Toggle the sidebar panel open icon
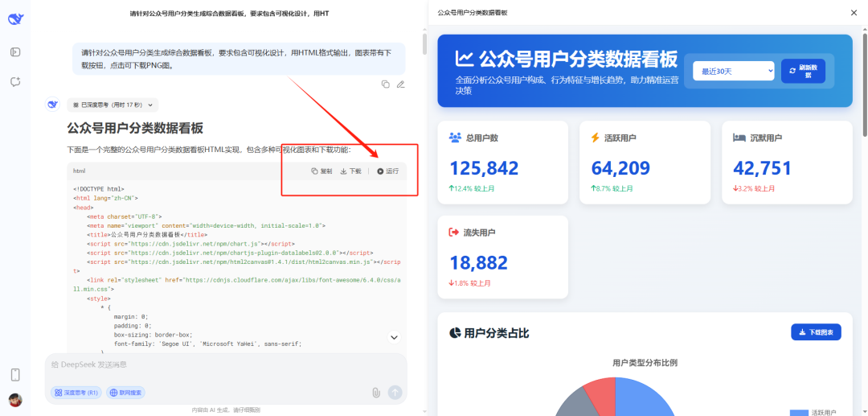868x416 pixels. (15, 52)
